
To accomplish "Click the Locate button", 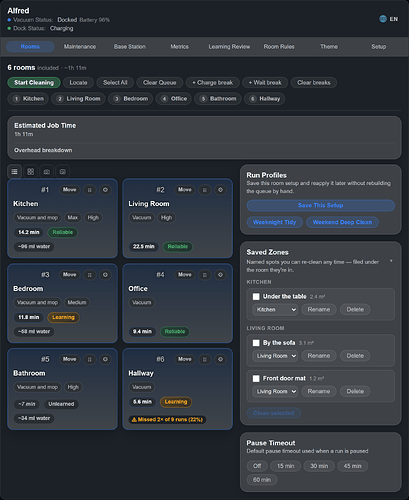I will click(x=78, y=83).
